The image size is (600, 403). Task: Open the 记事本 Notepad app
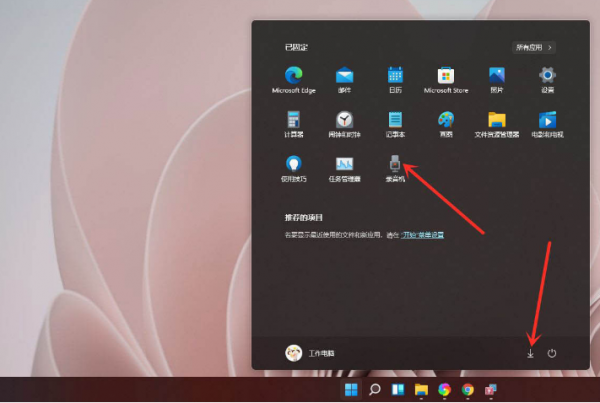(x=395, y=124)
